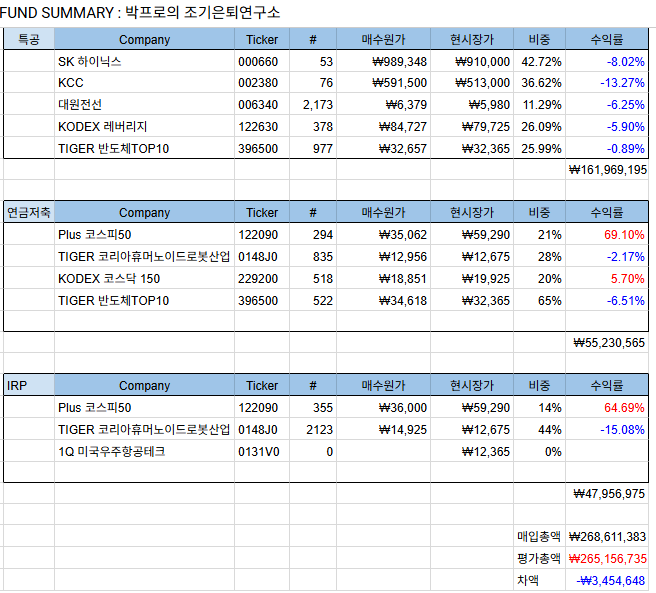Select 1Q 미국우주항공테크 company cell
The image size is (656, 593).
144,452
